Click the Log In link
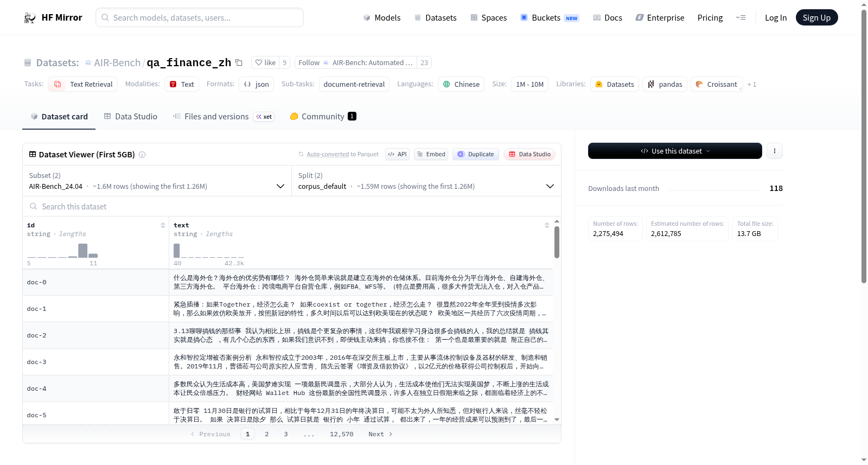The height and width of the screenshot is (465, 868). [x=776, y=18]
